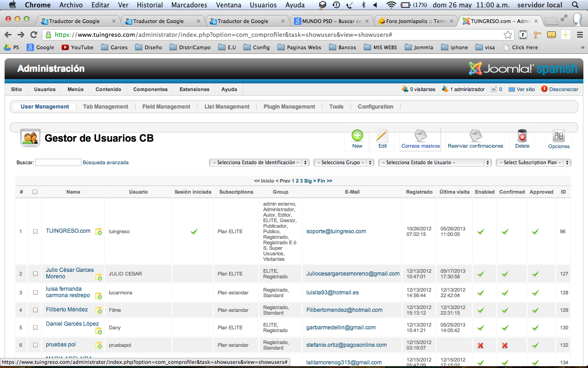Open the Componentes admin menu
This screenshot has height=368, width=588.
click(x=150, y=89)
